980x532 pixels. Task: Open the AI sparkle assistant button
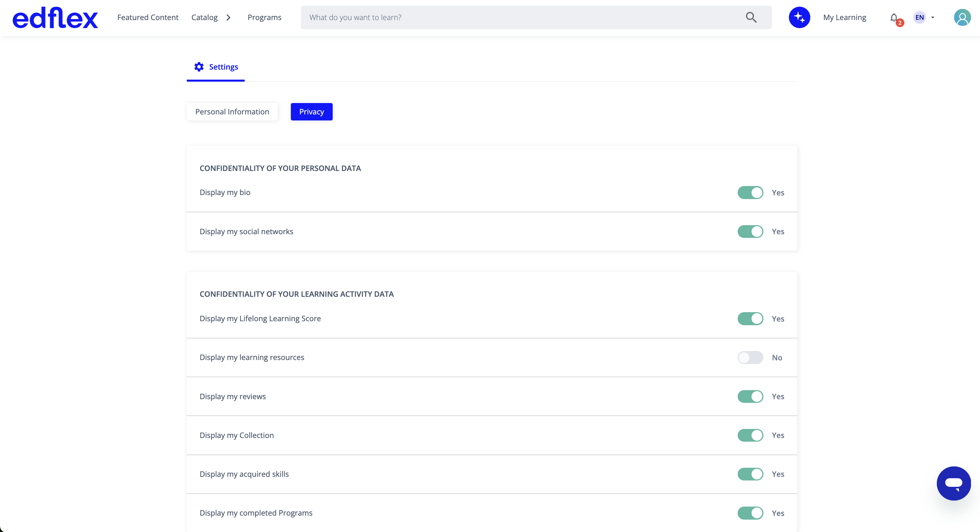(x=799, y=17)
